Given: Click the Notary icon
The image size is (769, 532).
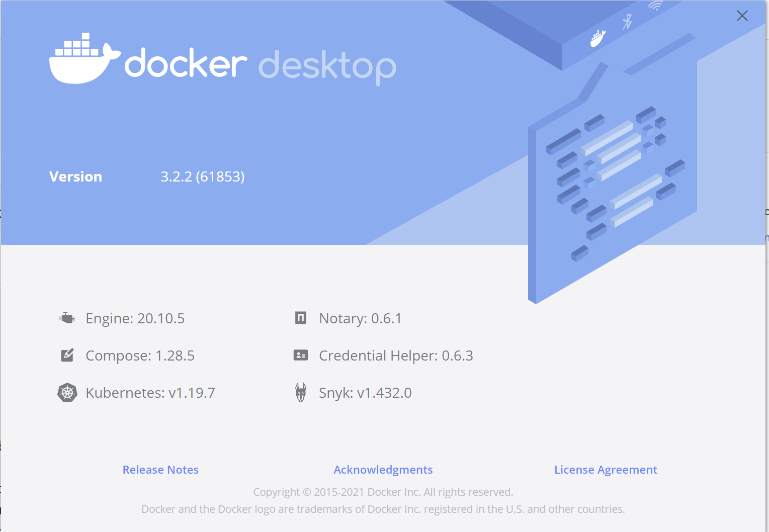Looking at the screenshot, I should point(300,318).
